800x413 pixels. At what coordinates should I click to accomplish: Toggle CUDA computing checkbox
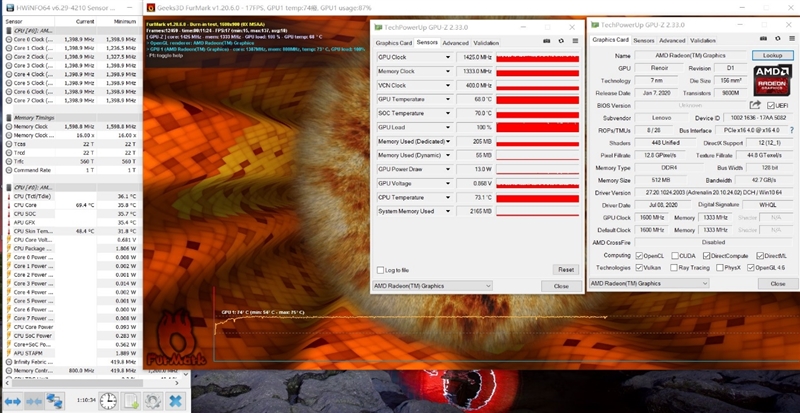[x=675, y=256]
